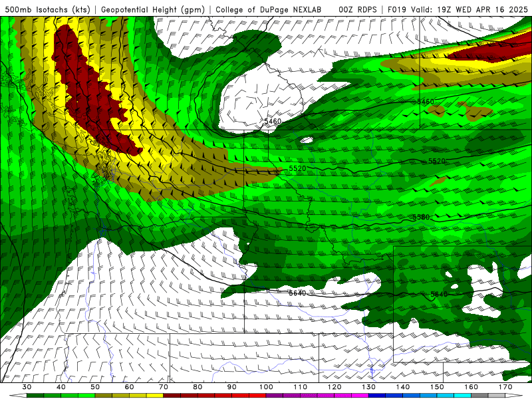Click the dark red swatch just after 70
The image size is (532, 399).
[x=172, y=396]
